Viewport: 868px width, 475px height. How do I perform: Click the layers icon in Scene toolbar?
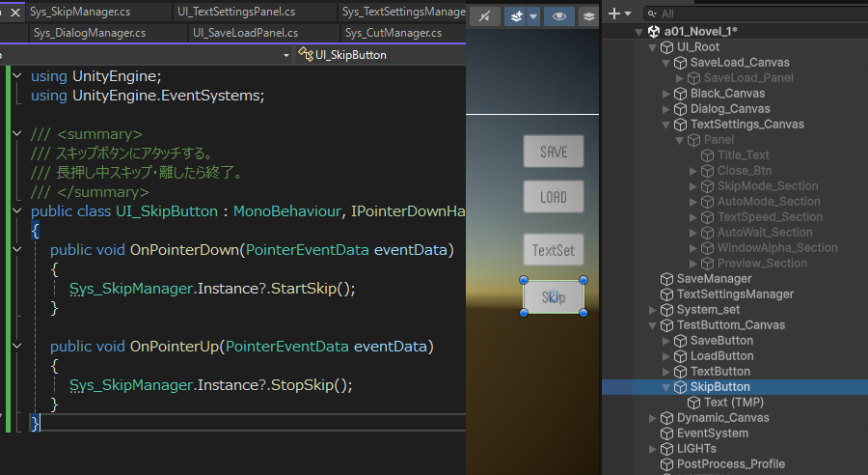[x=587, y=15]
